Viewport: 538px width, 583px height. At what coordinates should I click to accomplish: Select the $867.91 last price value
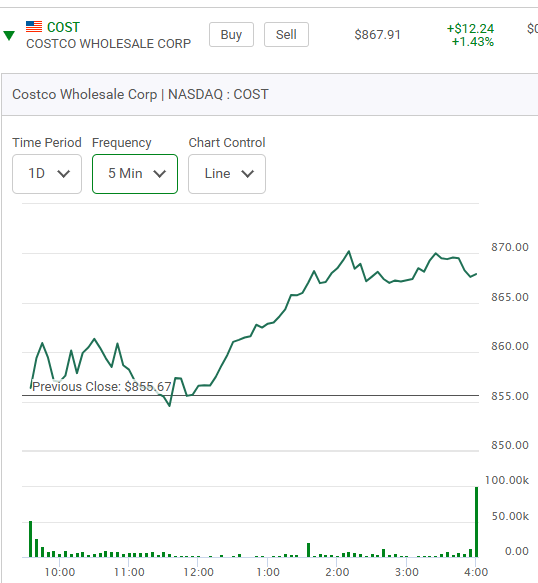(x=377, y=35)
